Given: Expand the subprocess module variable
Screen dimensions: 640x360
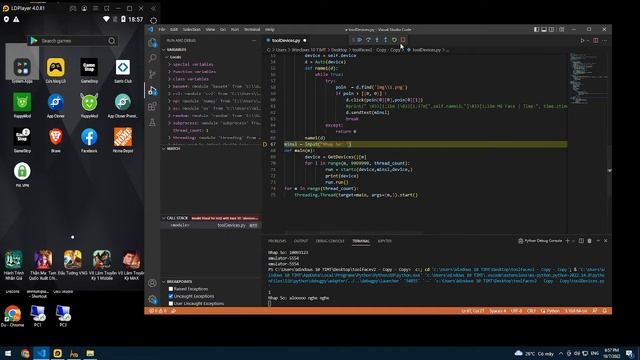Looking at the screenshot, I should click(x=214, y=123).
